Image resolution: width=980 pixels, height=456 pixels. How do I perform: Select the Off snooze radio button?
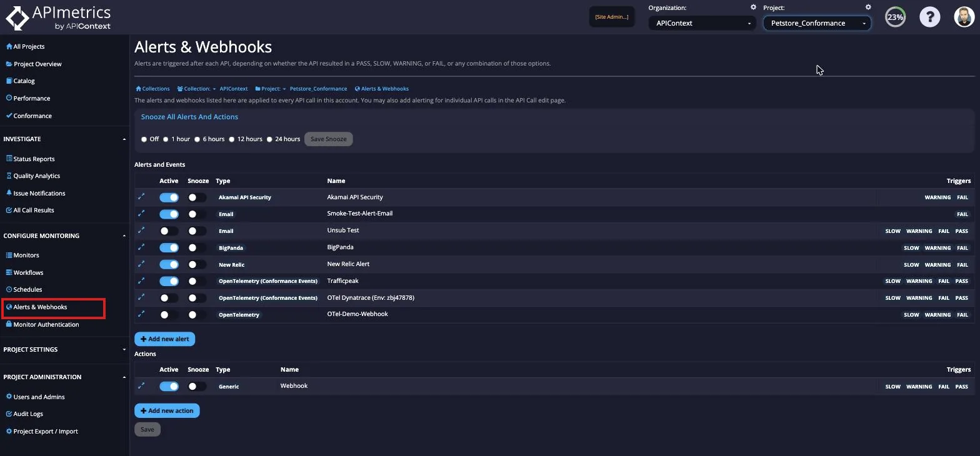[x=144, y=139]
